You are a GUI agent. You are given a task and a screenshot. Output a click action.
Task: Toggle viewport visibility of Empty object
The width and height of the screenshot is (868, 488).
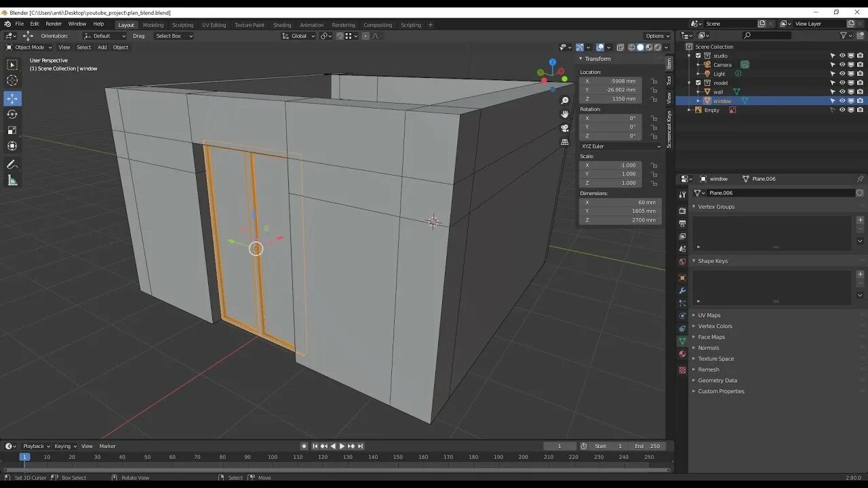coord(851,110)
